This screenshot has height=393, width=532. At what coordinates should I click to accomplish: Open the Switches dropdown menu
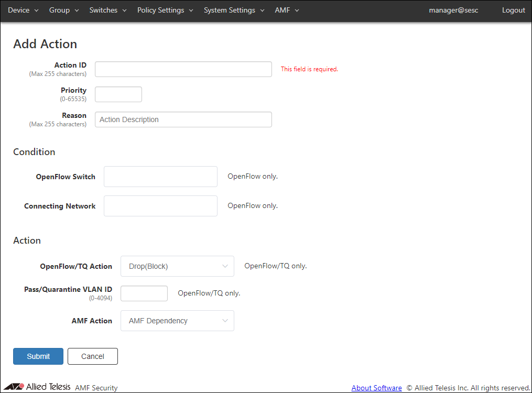coord(108,10)
